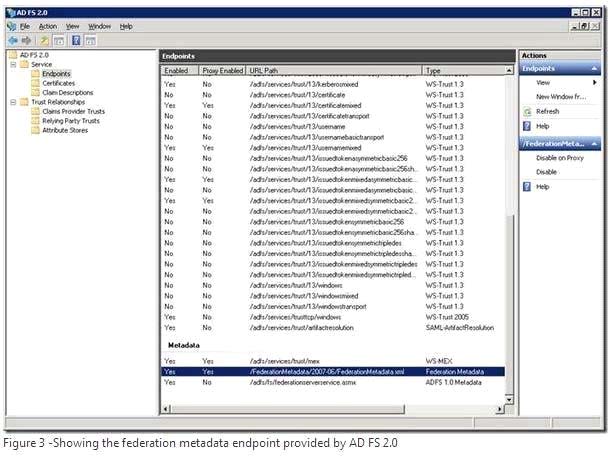The width and height of the screenshot is (612, 456).
Task: Select the /adfs/fs/federationserverservice.asmx row
Action: [333, 382]
